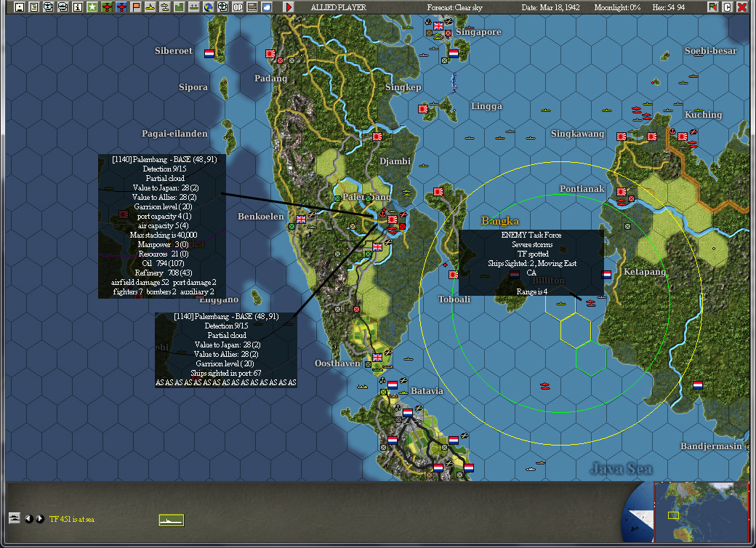Go to next unit with right arrow
756x548 pixels.
40,519
